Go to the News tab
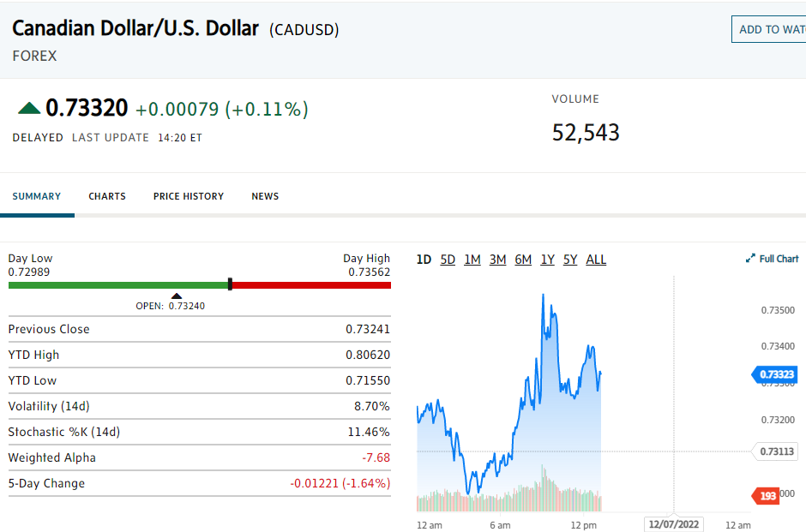Screen dimensions: 806x532 [x=265, y=196]
